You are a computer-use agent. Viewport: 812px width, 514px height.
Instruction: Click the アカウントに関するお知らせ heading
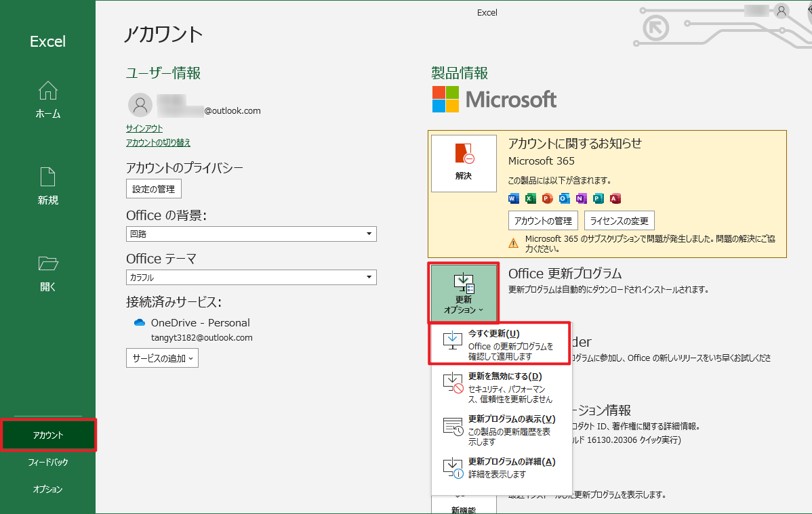[x=575, y=144]
